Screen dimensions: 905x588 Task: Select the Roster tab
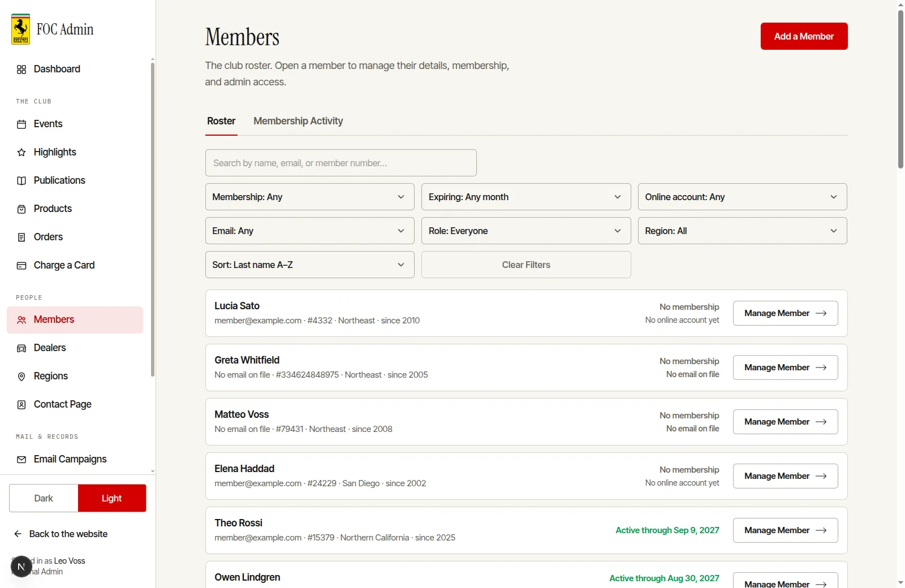221,121
